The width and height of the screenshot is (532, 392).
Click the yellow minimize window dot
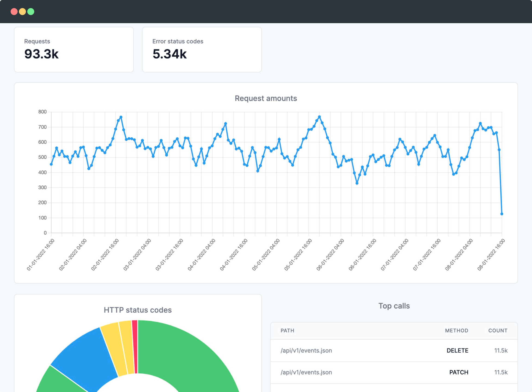pyautogui.click(x=22, y=12)
